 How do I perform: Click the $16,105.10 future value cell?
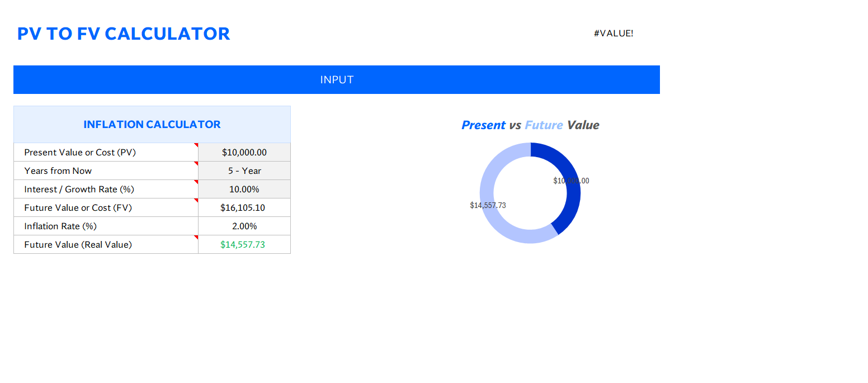point(244,207)
